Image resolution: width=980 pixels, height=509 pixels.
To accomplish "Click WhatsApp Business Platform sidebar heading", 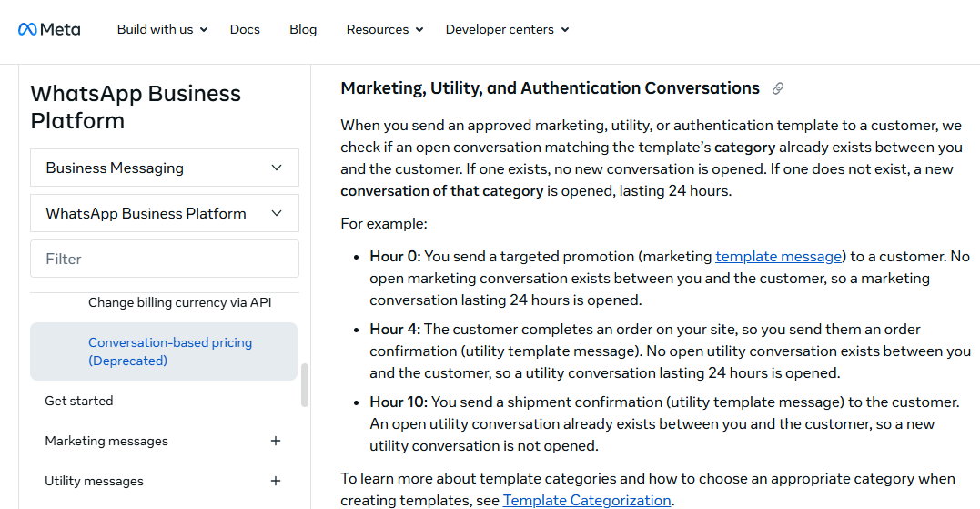I will coord(136,107).
